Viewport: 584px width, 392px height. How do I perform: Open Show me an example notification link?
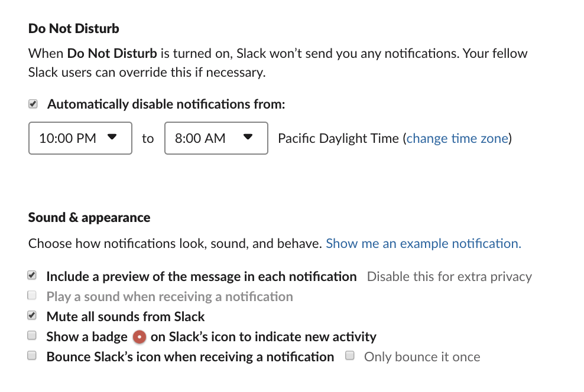[x=423, y=243]
